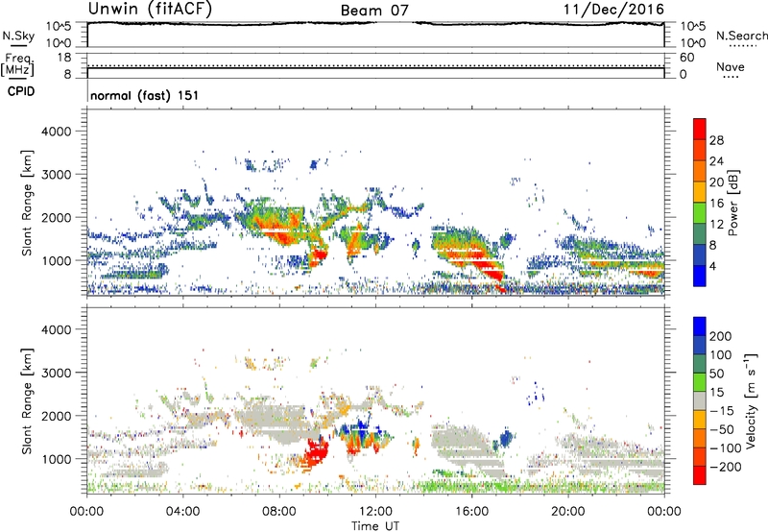Click the 'Power [dB]' colorbar label
This screenshot has height=532, width=768.
732,203
